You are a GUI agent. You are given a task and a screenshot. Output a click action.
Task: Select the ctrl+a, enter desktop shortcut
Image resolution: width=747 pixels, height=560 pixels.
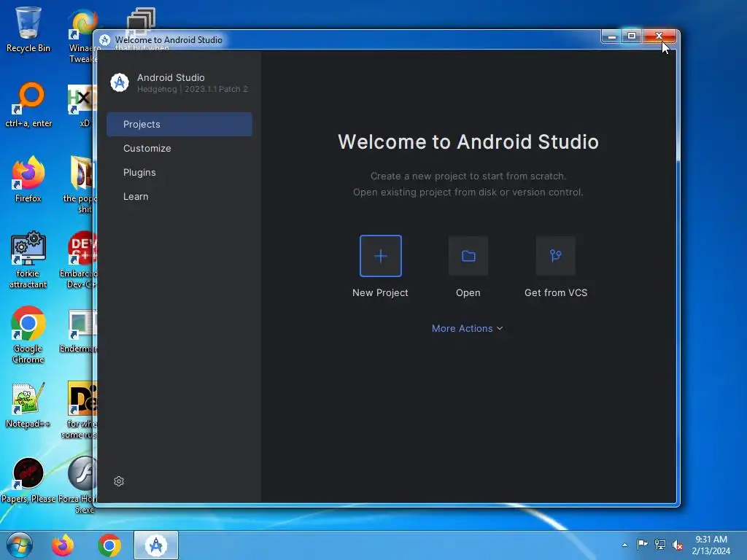coord(28,105)
